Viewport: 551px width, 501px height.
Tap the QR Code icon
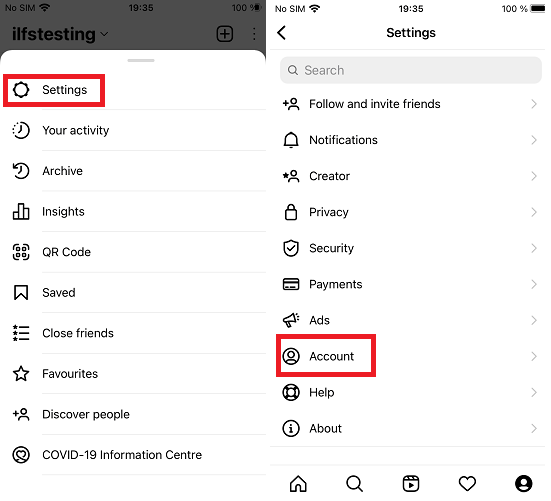coord(21,252)
